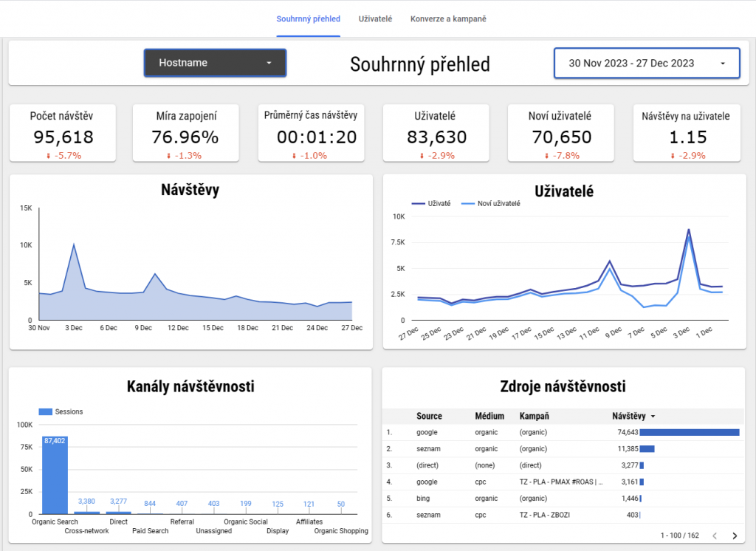Switch to the Uživatelé tab
The image size is (756, 551).
click(375, 18)
